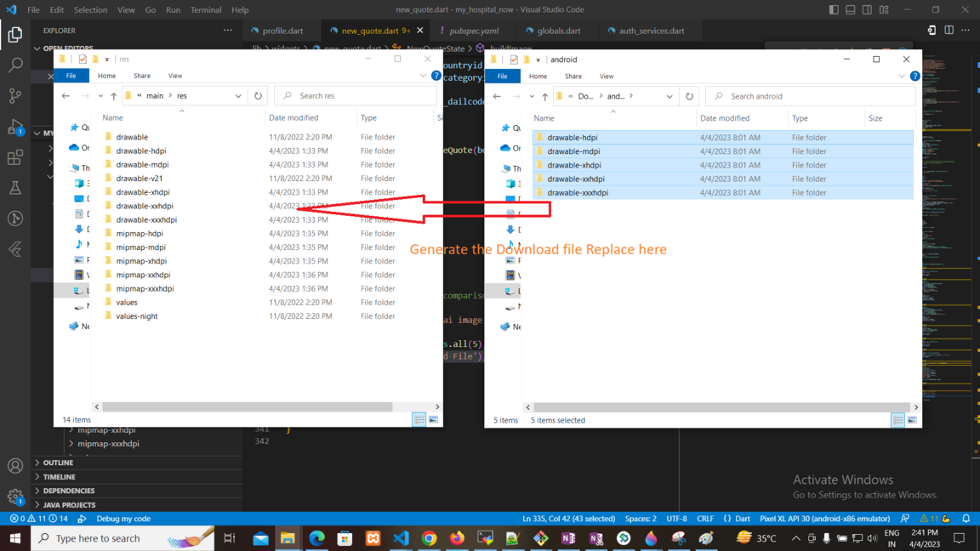Click the Manage gear icon in VS Code
The width and height of the screenshot is (980, 551).
(x=15, y=497)
